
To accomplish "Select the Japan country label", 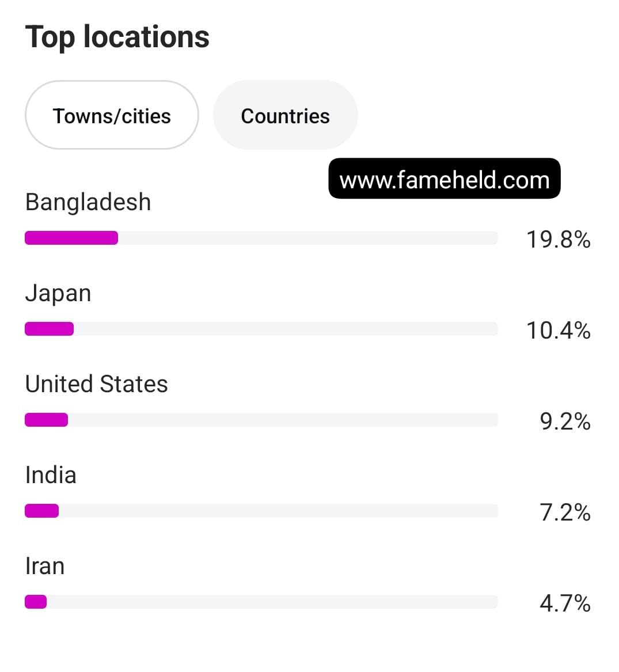I will point(58,294).
